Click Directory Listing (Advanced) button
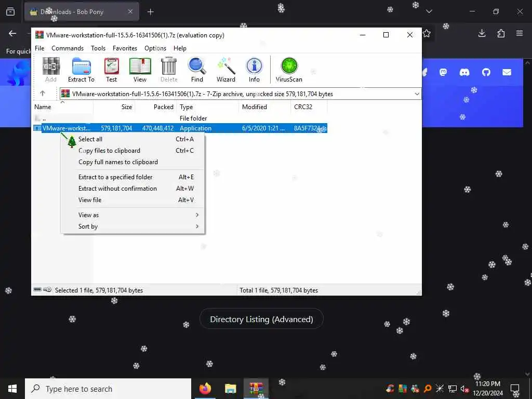This screenshot has width=532, height=399. [261, 319]
